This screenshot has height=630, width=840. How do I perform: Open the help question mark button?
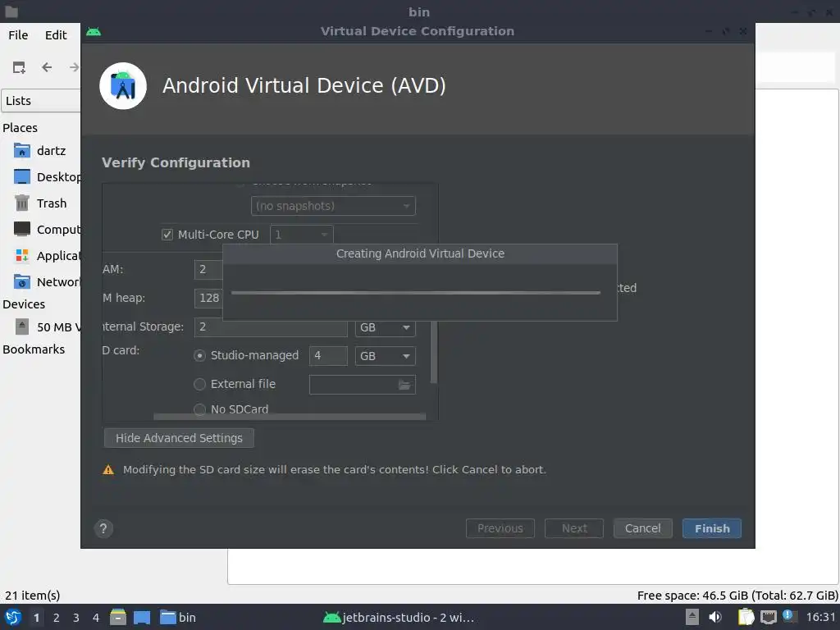click(x=103, y=529)
